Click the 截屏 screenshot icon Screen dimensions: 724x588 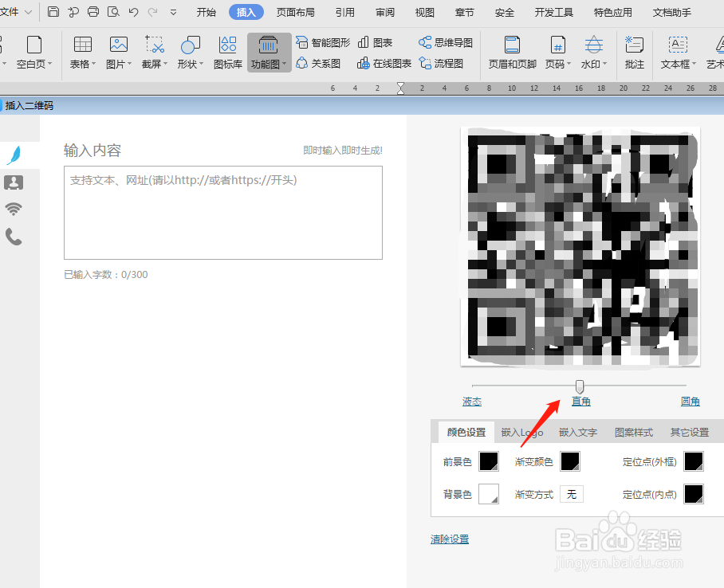pos(155,45)
